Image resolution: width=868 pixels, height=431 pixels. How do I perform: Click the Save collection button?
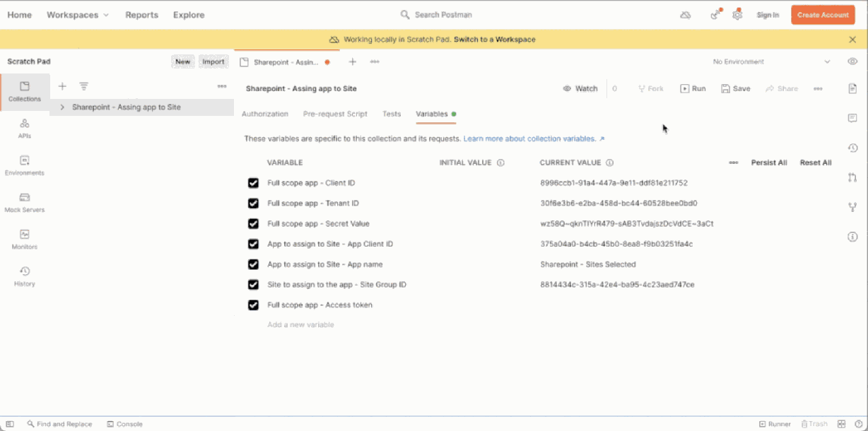(x=736, y=88)
